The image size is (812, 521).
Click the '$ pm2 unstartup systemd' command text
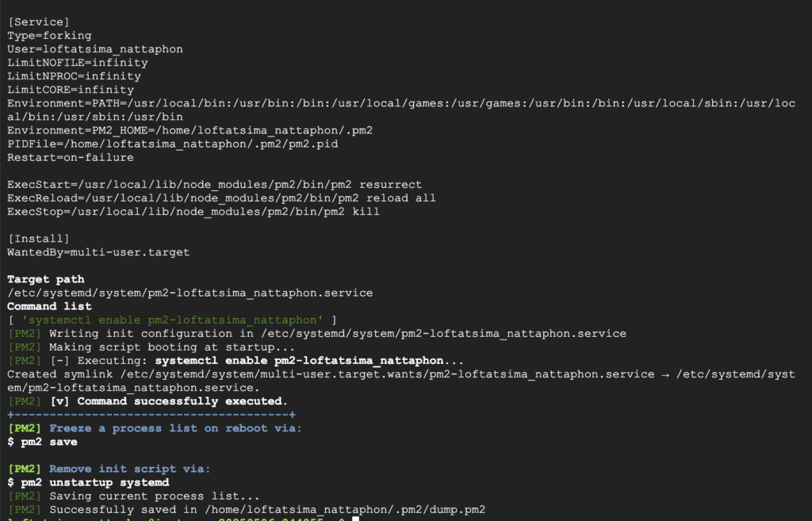pyautogui.click(x=88, y=482)
